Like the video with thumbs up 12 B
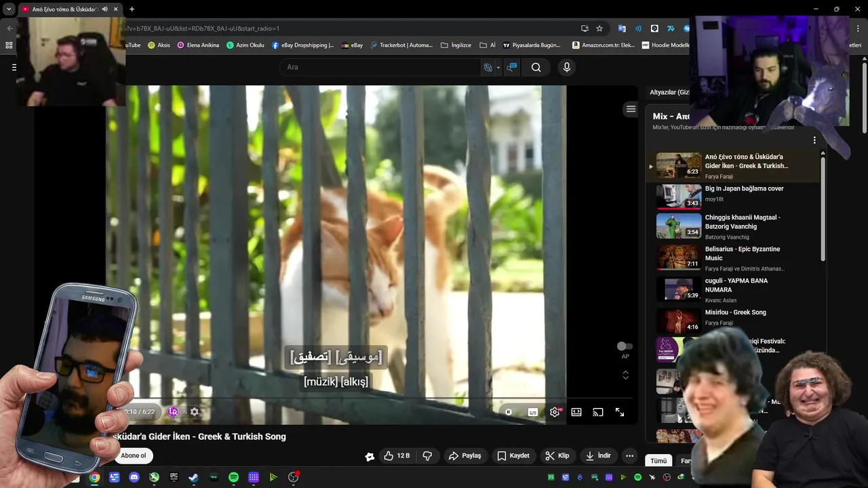The height and width of the screenshot is (488, 868). (x=396, y=455)
